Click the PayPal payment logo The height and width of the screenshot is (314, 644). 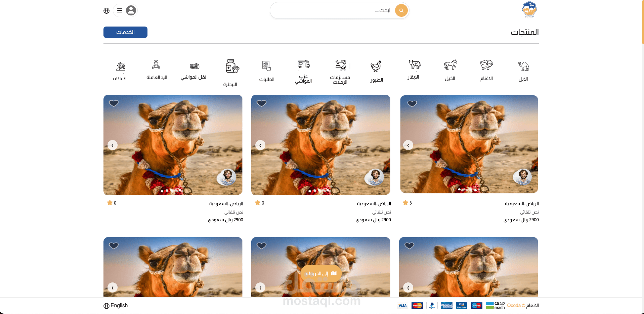click(x=432, y=306)
